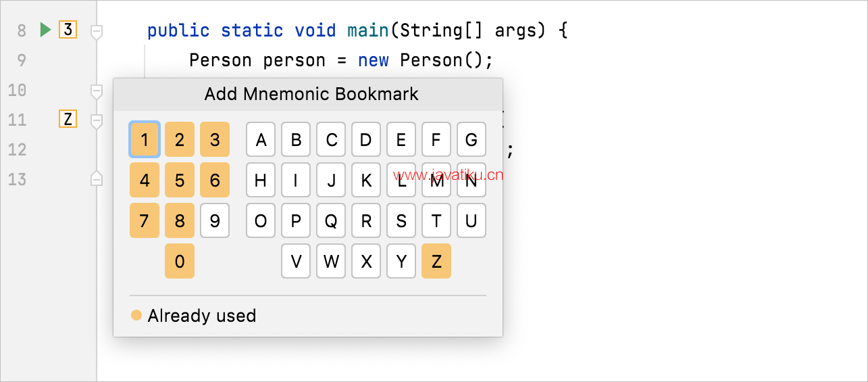Viewport: 868px width, 382px height.
Task: Select mnemonic digit 5 key
Action: 180,180
